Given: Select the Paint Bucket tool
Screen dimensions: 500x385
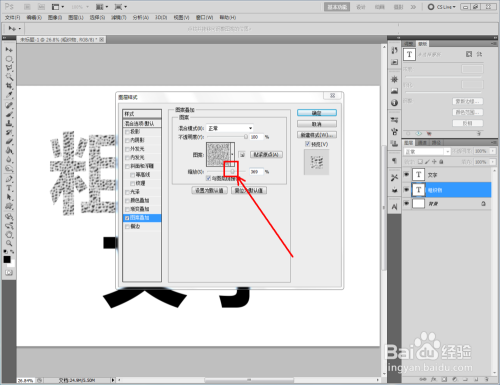Looking at the screenshot, I should [x=9, y=151].
